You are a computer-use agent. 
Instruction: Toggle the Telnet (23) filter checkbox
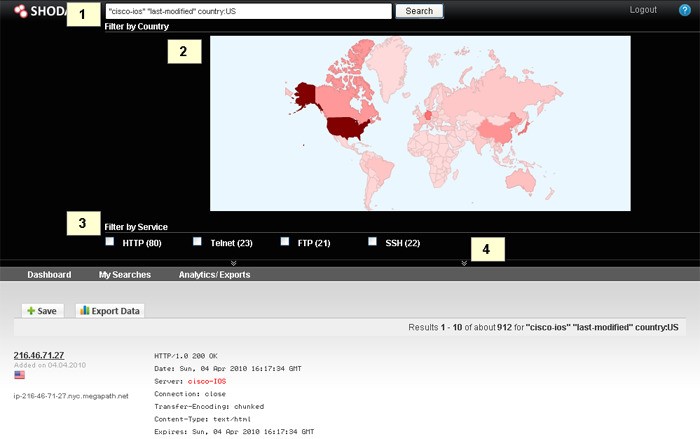click(x=197, y=242)
